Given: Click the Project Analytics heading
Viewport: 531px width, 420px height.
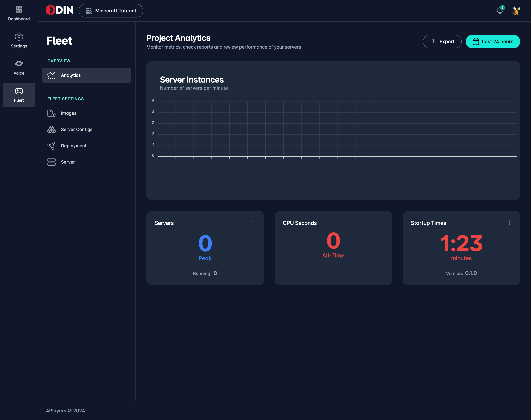Looking at the screenshot, I should click(x=178, y=38).
